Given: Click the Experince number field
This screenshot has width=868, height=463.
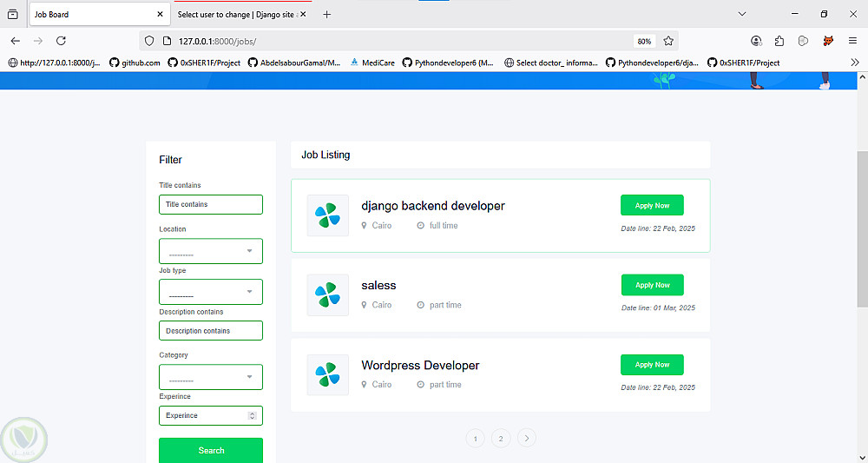Looking at the screenshot, I should (x=211, y=416).
